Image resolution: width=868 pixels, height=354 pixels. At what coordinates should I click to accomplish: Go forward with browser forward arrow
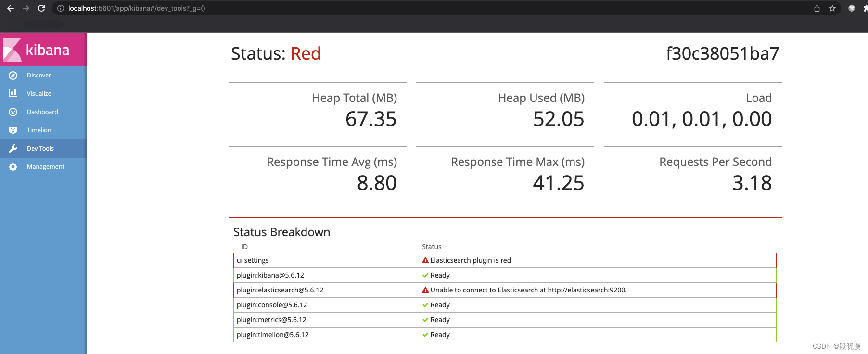[26, 8]
